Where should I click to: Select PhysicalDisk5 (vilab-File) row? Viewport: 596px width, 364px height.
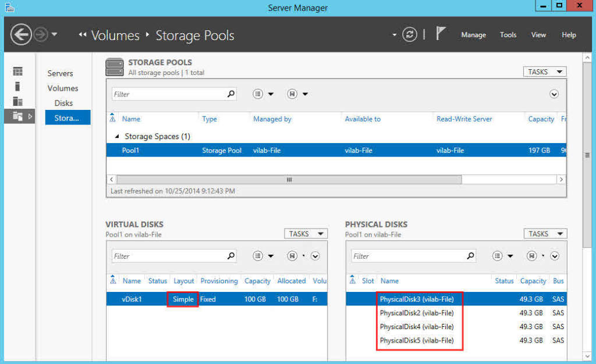coord(456,340)
